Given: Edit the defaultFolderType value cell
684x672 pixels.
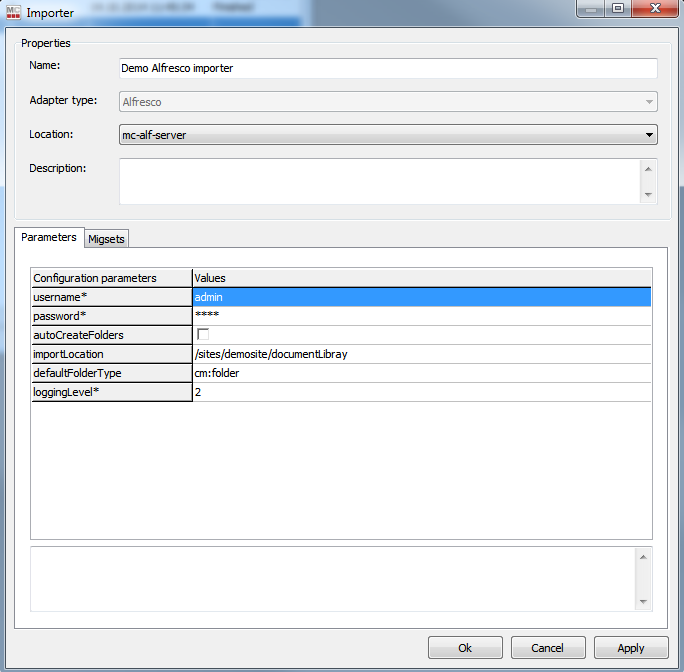Looking at the screenshot, I should (x=421, y=373).
